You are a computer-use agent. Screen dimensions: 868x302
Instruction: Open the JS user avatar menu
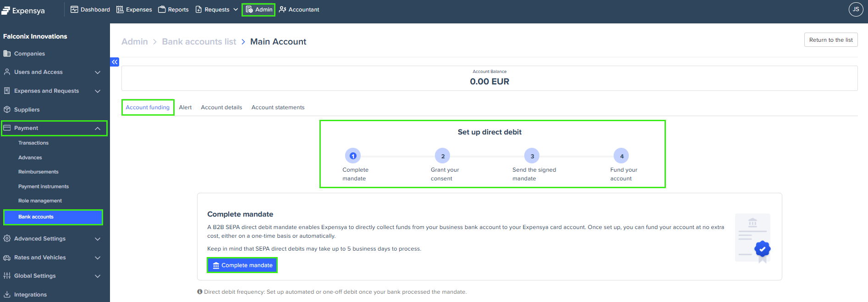tap(856, 9)
